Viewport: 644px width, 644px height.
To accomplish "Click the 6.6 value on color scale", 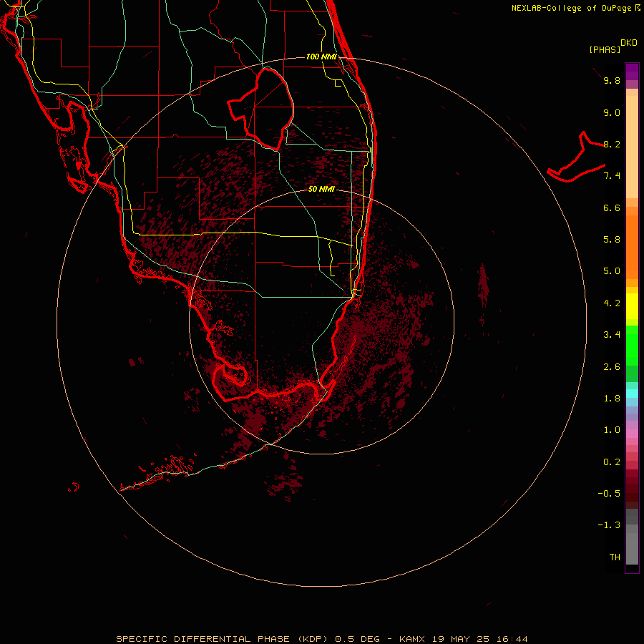I will (612, 208).
